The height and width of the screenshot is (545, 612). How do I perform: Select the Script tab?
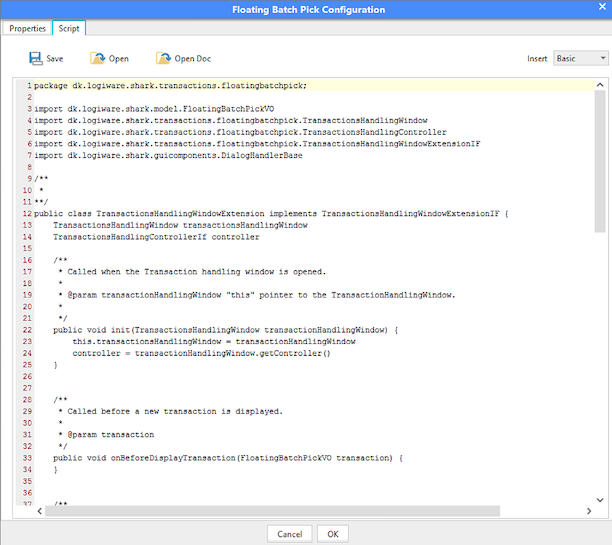click(x=69, y=28)
